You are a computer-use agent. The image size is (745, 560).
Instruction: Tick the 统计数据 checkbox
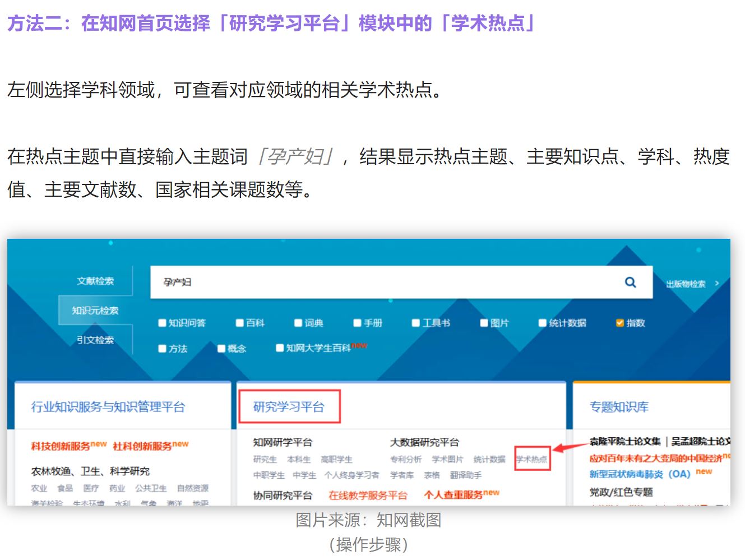coord(543,323)
